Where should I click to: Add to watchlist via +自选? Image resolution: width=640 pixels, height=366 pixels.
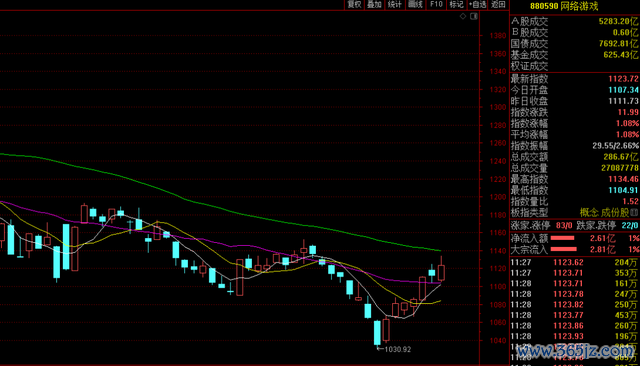(x=478, y=4)
